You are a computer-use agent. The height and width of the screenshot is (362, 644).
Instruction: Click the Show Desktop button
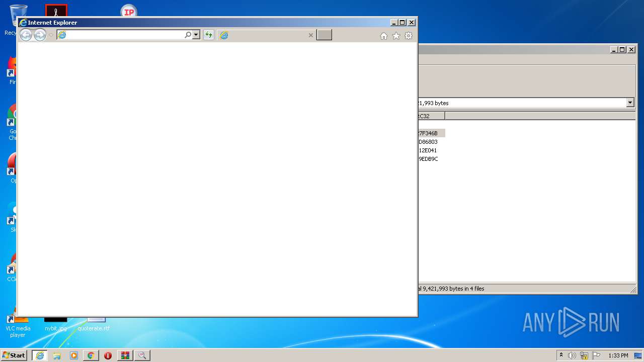(638, 355)
